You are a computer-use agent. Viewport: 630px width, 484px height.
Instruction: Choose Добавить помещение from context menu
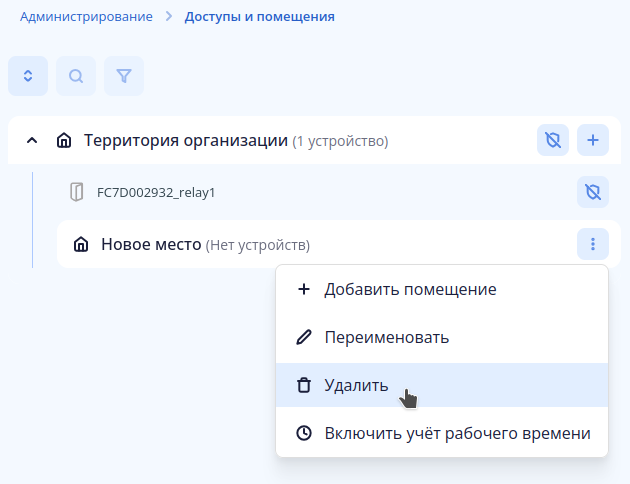coord(410,290)
